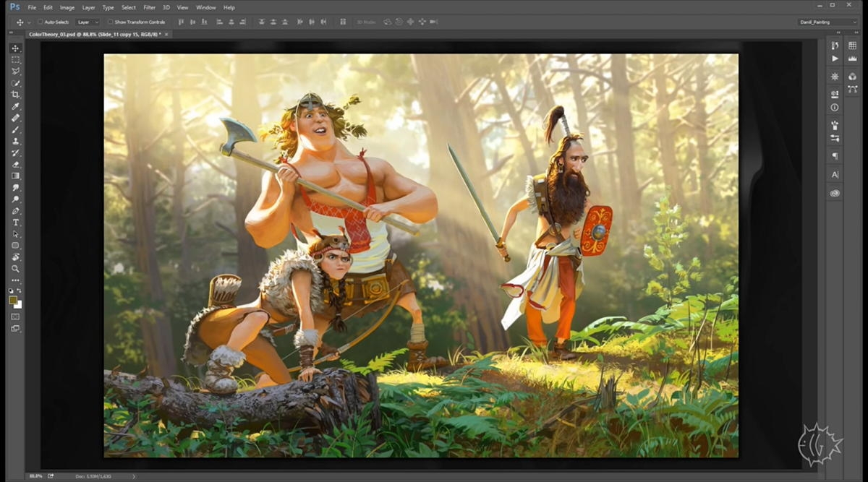Select the Lasso tool
This screenshot has width=868, height=482.
point(15,72)
